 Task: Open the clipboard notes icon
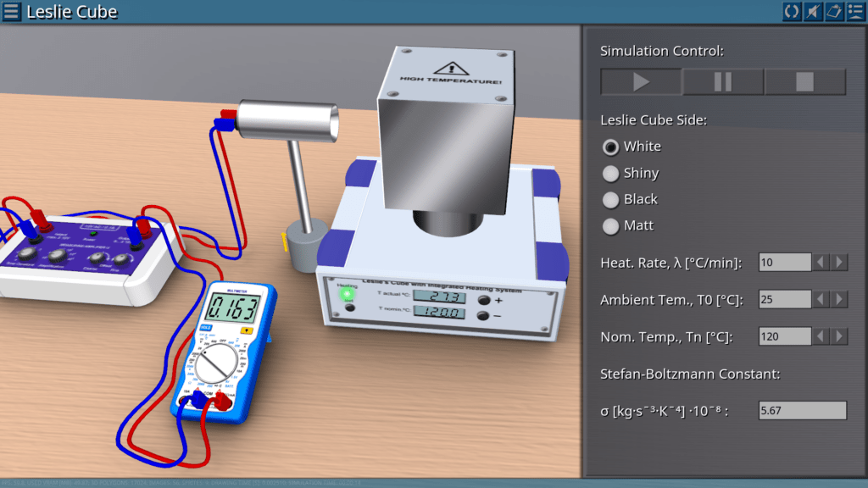833,12
